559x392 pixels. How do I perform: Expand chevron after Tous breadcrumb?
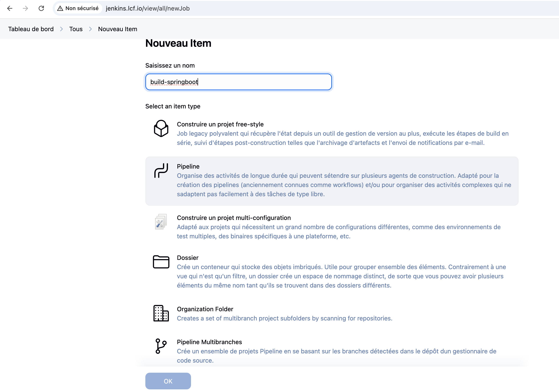90,29
